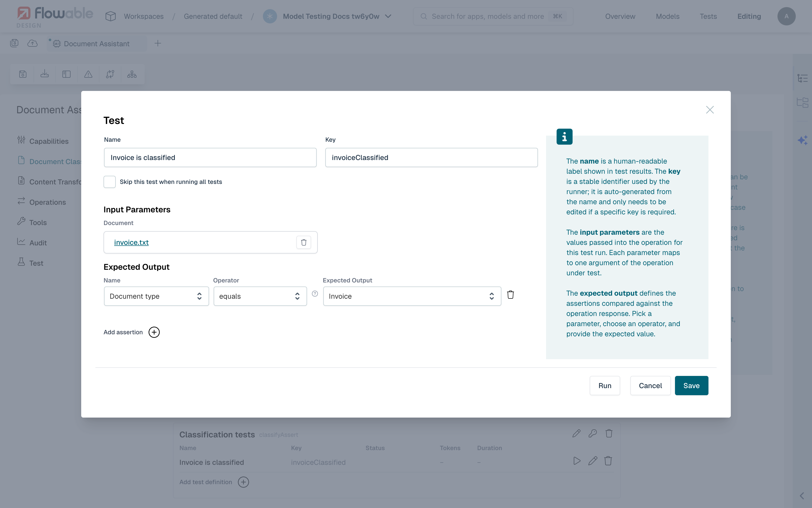Screen dimensions: 812x508
Task: Open the AI sparkle assistant icon
Action: tap(803, 140)
